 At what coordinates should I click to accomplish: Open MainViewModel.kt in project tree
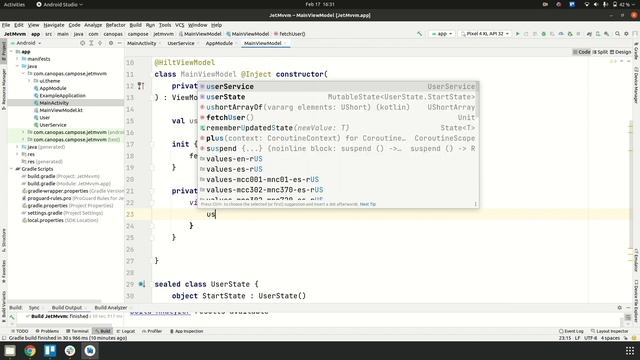(x=61, y=110)
